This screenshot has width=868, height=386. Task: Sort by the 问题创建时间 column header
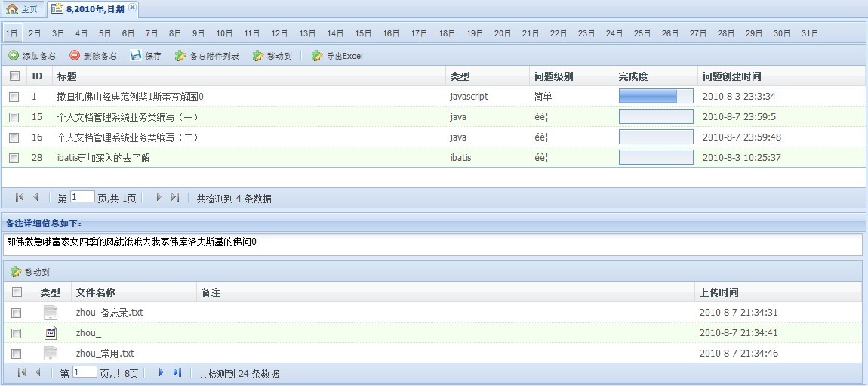click(x=780, y=76)
